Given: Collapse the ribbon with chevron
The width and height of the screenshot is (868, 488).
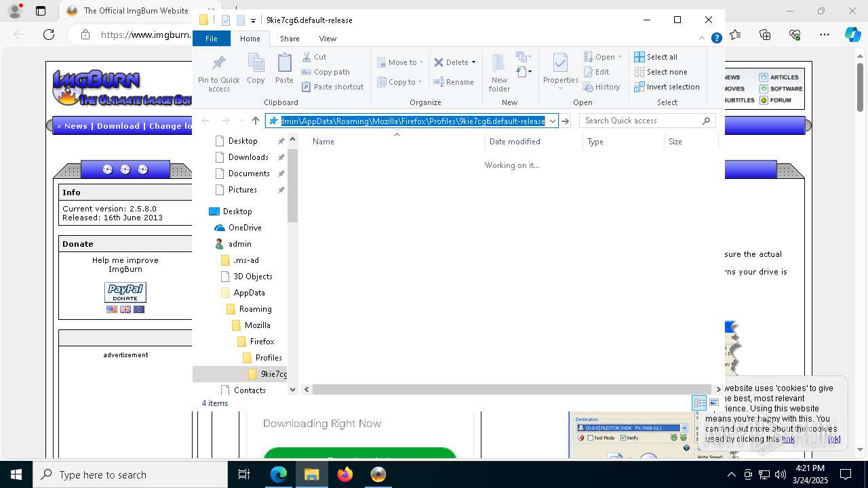Looking at the screenshot, I should point(702,39).
